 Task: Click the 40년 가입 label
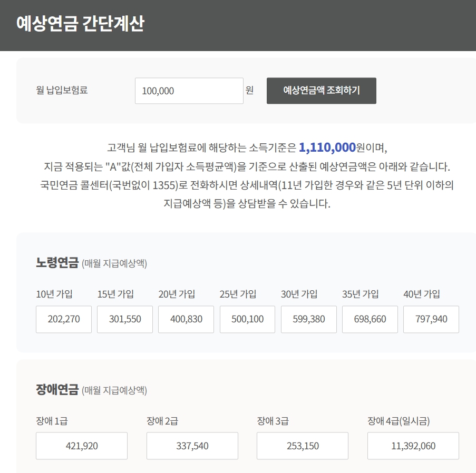tap(422, 294)
